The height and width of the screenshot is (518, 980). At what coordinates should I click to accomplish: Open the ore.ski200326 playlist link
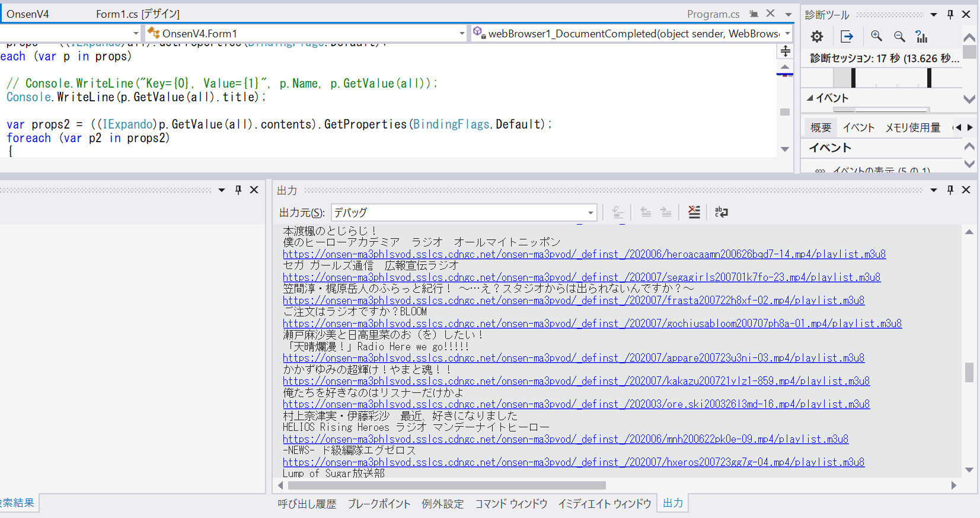click(576, 404)
